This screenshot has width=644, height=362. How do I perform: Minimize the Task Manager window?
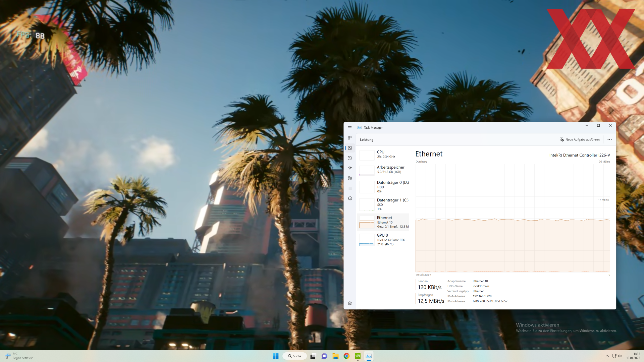587,126
